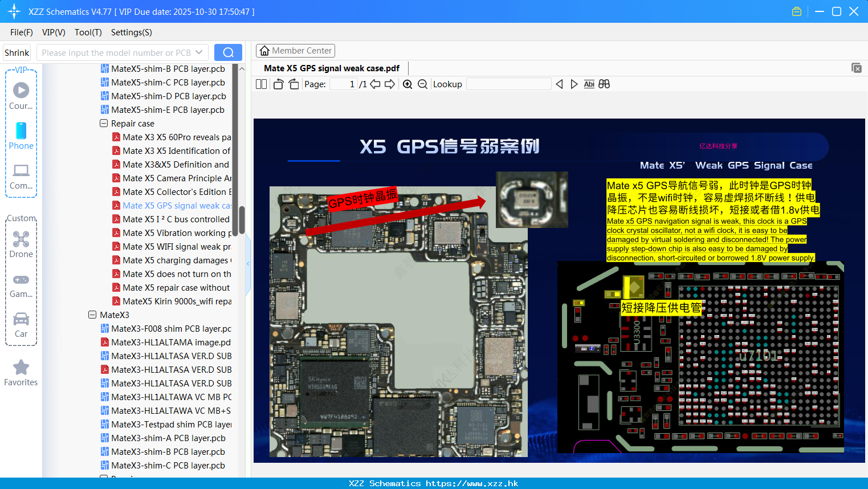Image resolution: width=868 pixels, height=489 pixels.
Task: Go to the next page arrow
Action: point(390,84)
